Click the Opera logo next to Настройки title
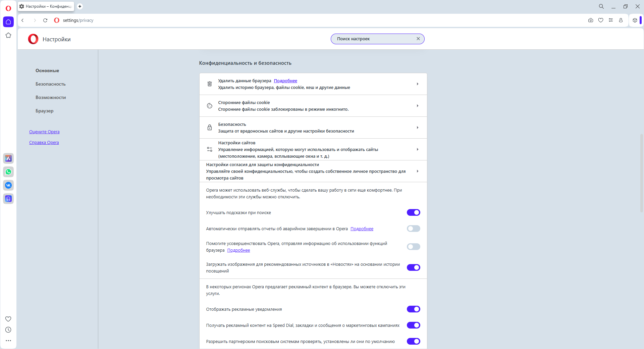This screenshot has width=644, height=349. (33, 39)
